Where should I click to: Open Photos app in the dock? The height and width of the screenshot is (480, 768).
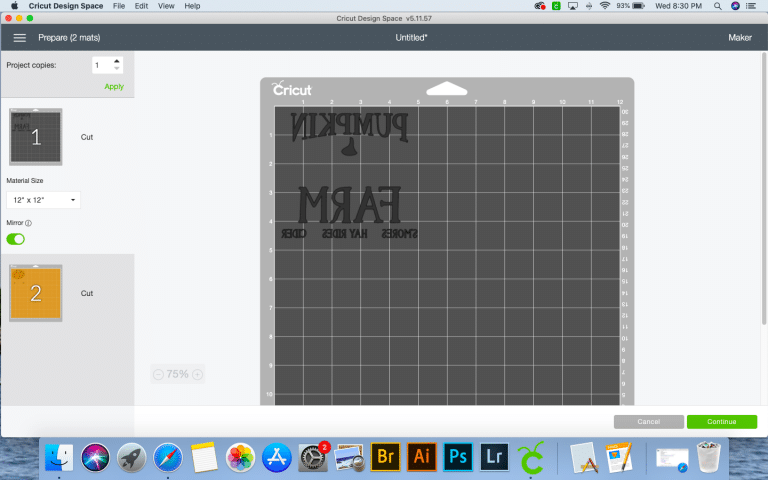pos(240,456)
